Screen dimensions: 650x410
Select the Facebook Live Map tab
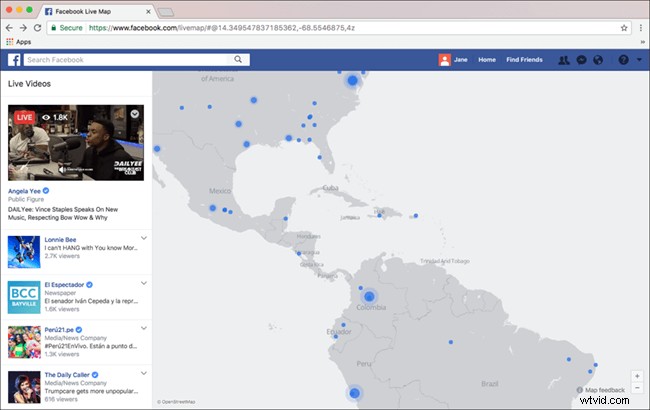point(97,12)
